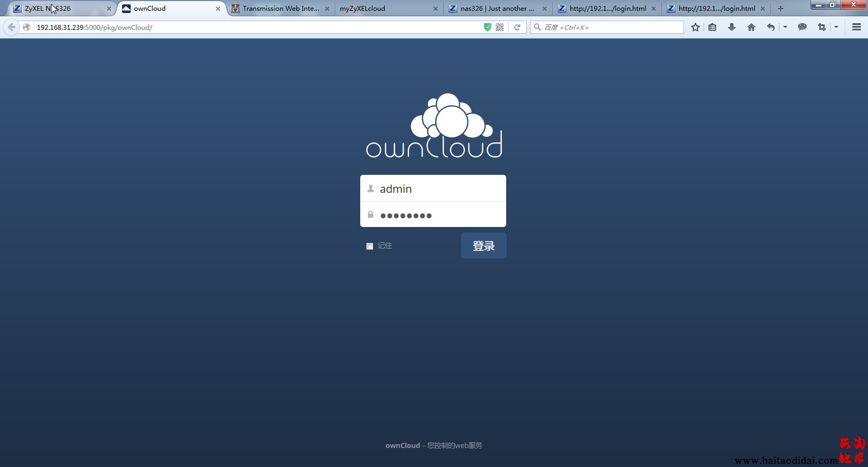868x467 pixels.
Task: Click the crop screenshot tool icon
Action: [821, 27]
